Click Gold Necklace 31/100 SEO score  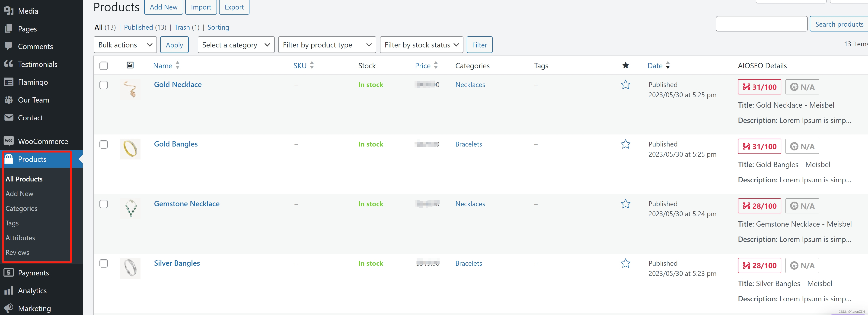[759, 87]
